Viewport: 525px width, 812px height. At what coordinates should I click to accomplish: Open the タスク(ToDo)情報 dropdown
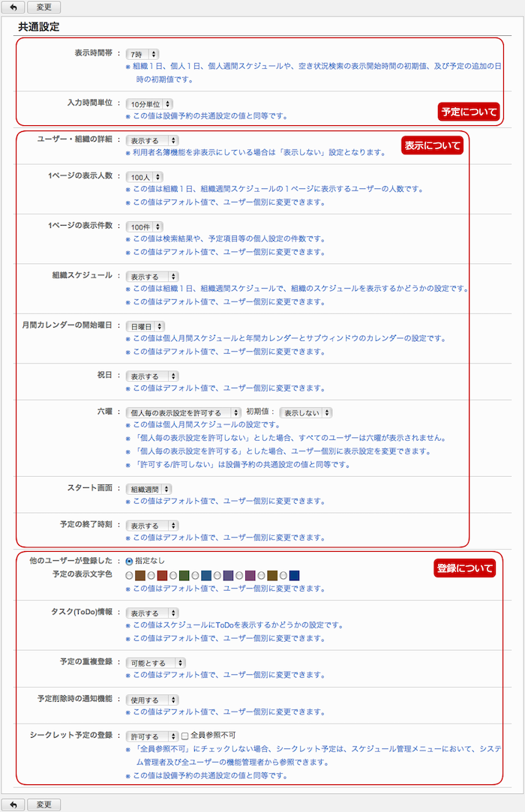pyautogui.click(x=152, y=613)
